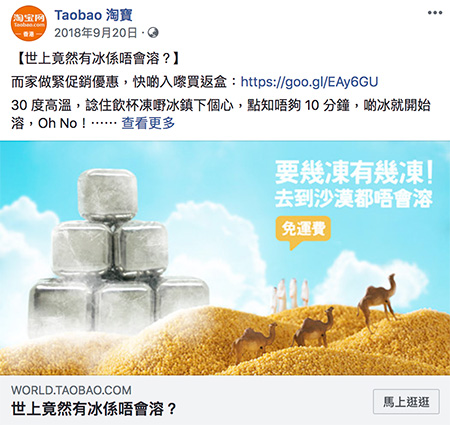
Task: Click the Taobao 淘寶 page name
Action: 94,15
